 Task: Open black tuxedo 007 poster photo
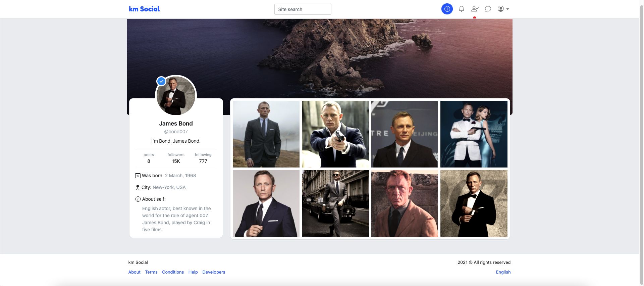[474, 203]
